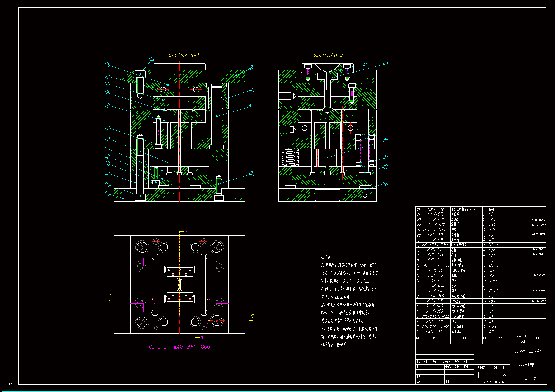Select balloon callout number 22
Viewport: 555px width, 392px height.
coord(386,141)
